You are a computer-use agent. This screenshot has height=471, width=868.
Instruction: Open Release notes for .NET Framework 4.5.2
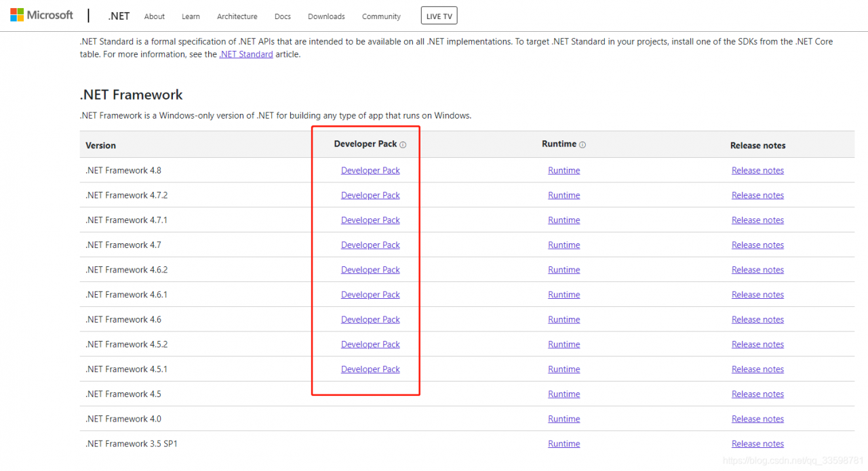757,344
